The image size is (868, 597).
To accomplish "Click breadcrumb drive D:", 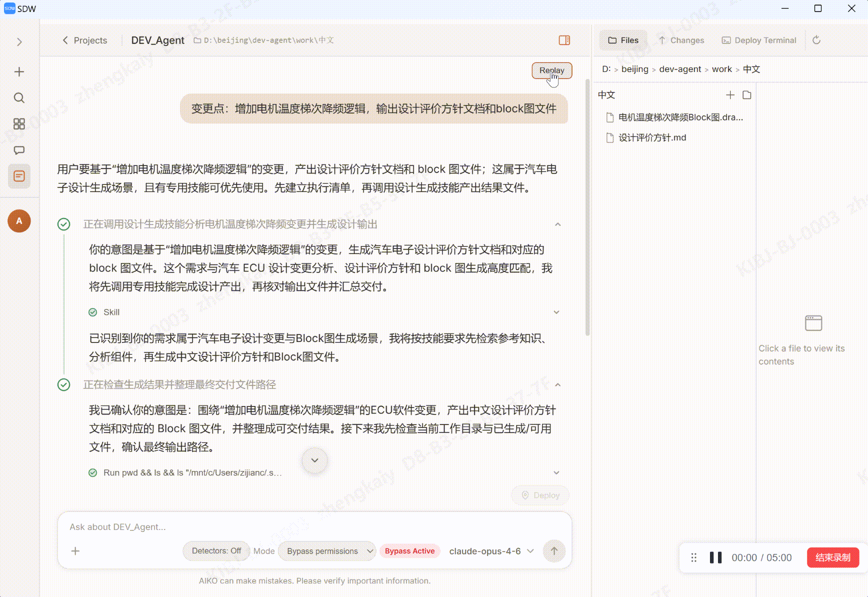I will pos(606,69).
